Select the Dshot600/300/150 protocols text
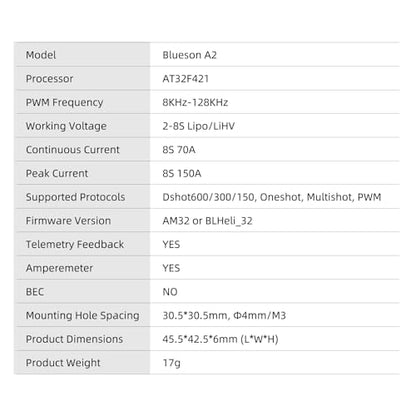This screenshot has height=416, width=416. point(209,197)
